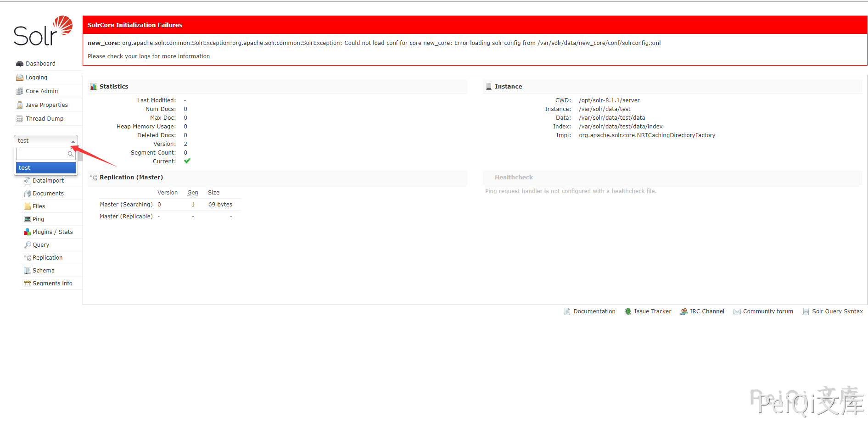Click the Schema book icon
The height and width of the screenshot is (422, 868).
click(27, 271)
